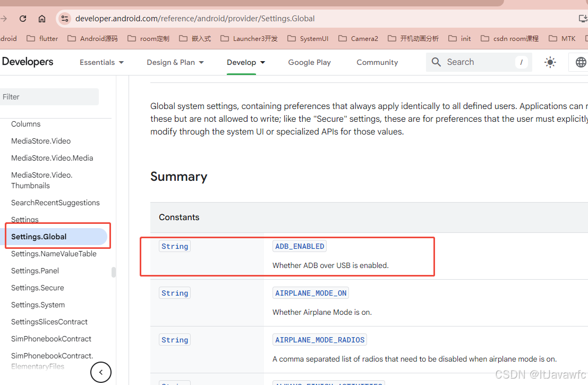Open the ADB_ENABLED constant link

(300, 246)
